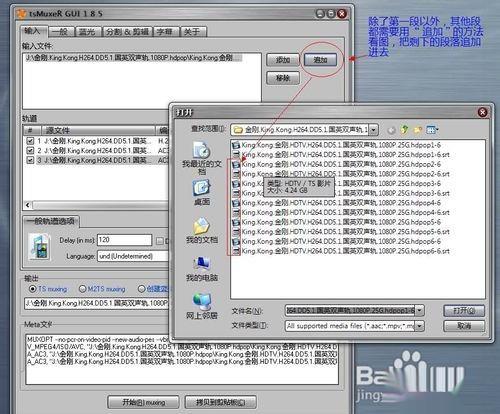The width and height of the screenshot is (500, 414).
Task: Click 打开 button in the Open dialog
Action: 464,311
